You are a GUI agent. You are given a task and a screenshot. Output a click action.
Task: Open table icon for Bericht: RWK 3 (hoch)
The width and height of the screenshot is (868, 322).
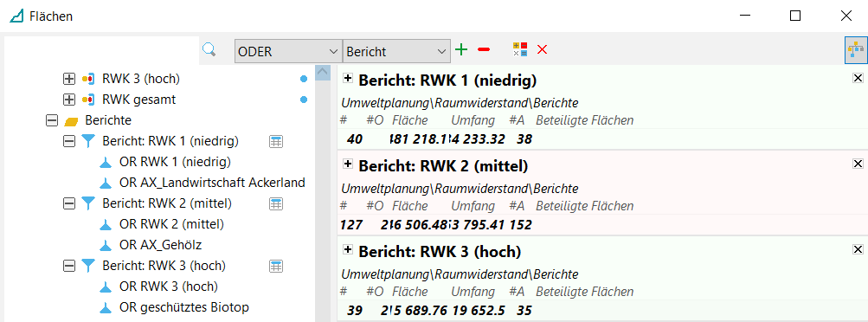point(276,266)
